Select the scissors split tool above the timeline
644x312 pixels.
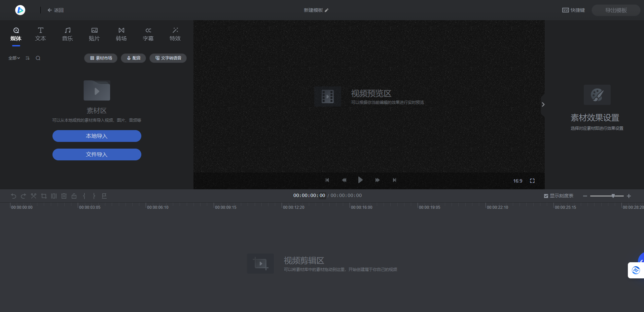click(33, 196)
